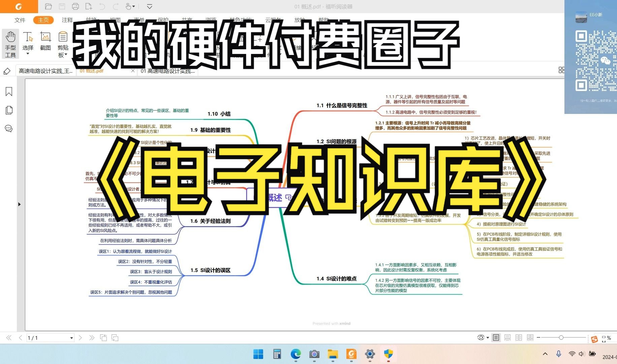The image size is (617, 364).
Task: Jump to the last page
Action: click(x=92, y=338)
